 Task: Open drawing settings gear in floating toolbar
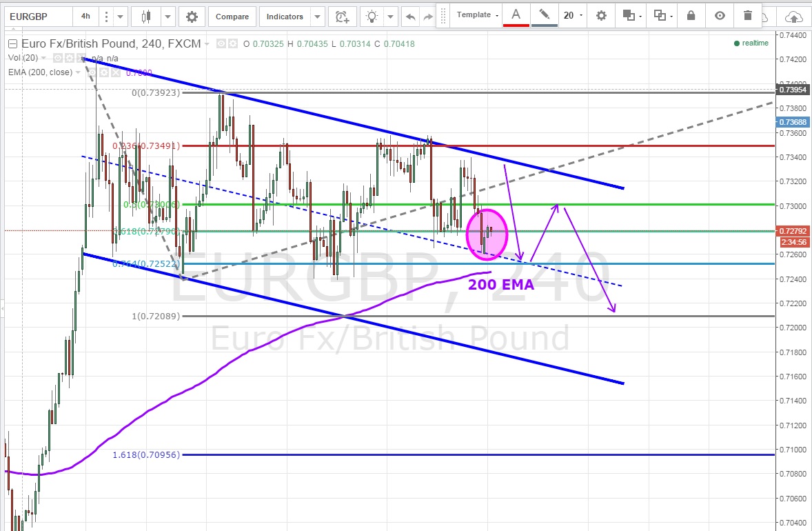[x=601, y=15]
